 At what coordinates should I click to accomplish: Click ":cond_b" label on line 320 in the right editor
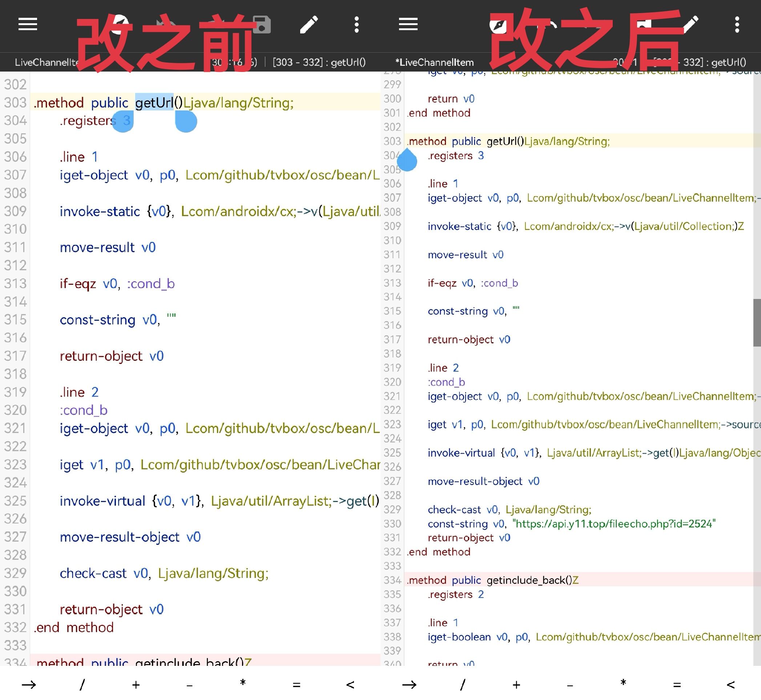pyautogui.click(x=446, y=382)
